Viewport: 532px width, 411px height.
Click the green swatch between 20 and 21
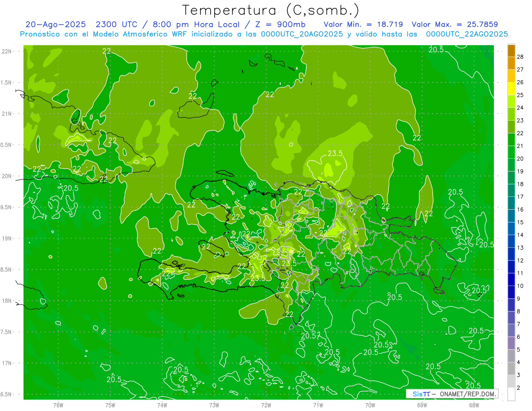(x=511, y=153)
